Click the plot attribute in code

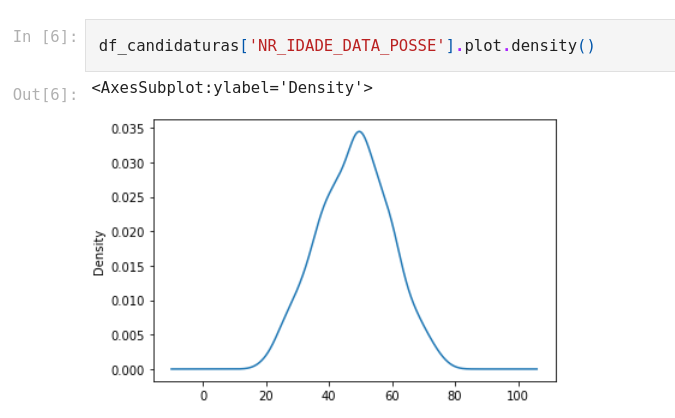483,46
